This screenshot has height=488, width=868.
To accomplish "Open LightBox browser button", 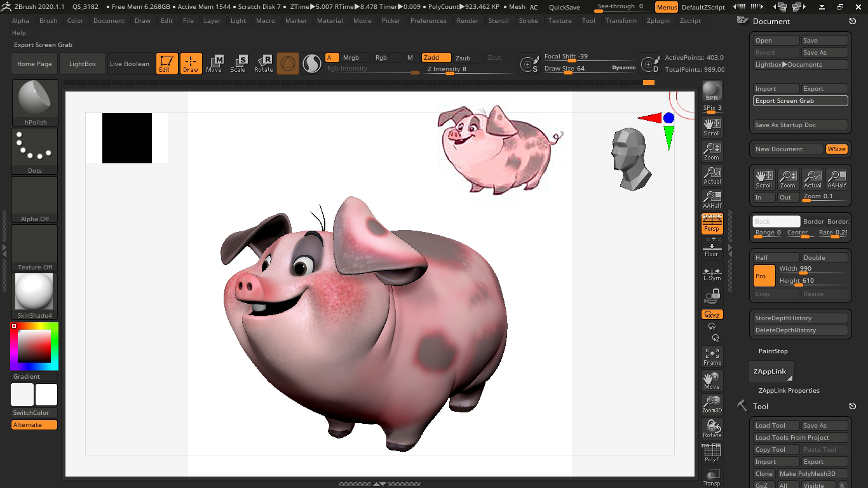I will point(83,64).
